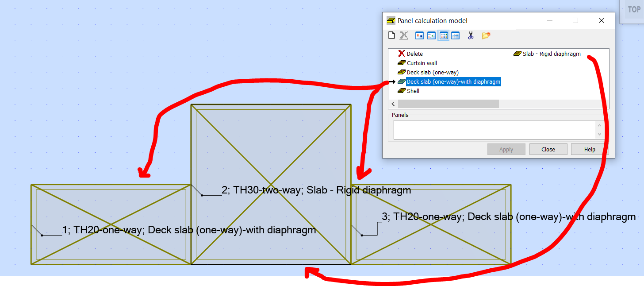Select the Shell calculation model
Screen dimensions: 644x286
[412, 91]
